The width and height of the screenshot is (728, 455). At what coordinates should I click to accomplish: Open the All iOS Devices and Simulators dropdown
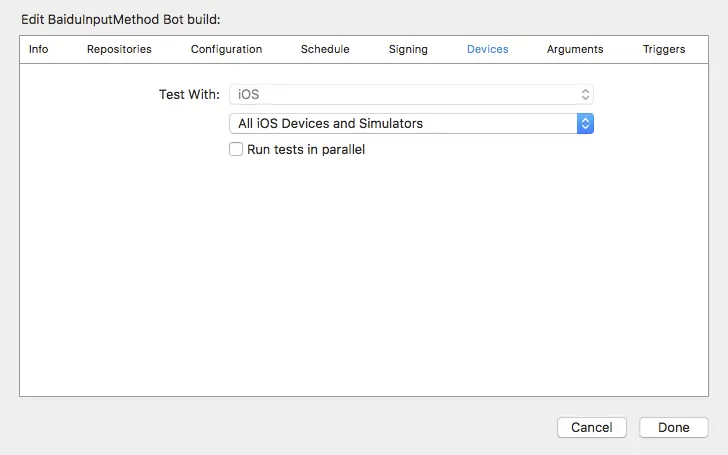click(x=411, y=124)
